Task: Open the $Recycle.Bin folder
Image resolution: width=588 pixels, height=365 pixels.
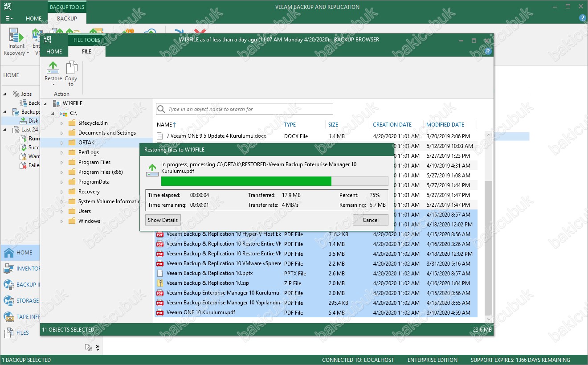Action: [93, 123]
